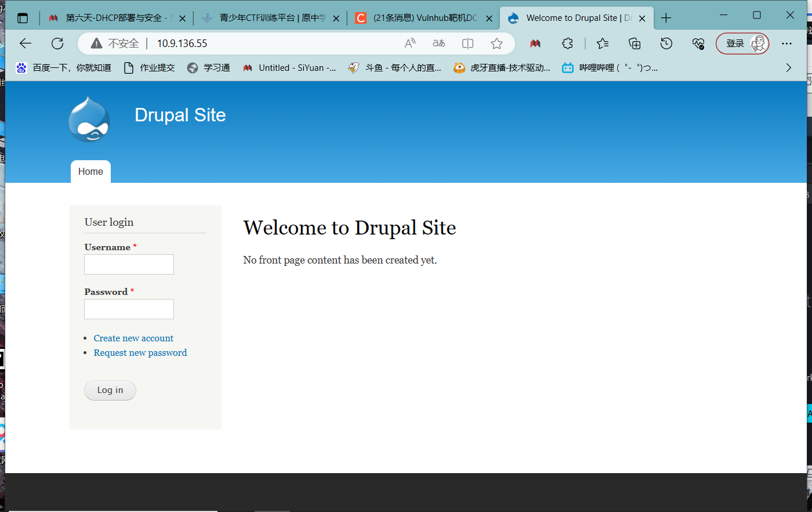Viewport: 812px width, 512px height.
Task: Close the Welcome to Drupal Site tab
Action: [x=642, y=19]
